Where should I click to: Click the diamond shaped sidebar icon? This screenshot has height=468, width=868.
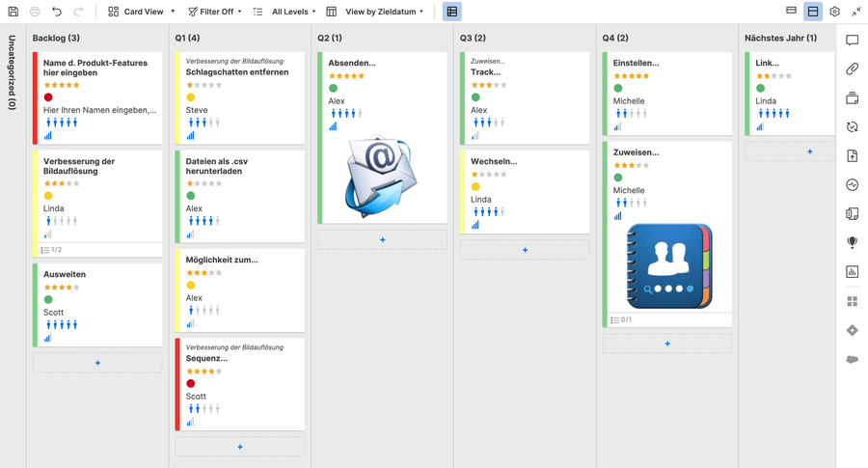[x=852, y=330]
